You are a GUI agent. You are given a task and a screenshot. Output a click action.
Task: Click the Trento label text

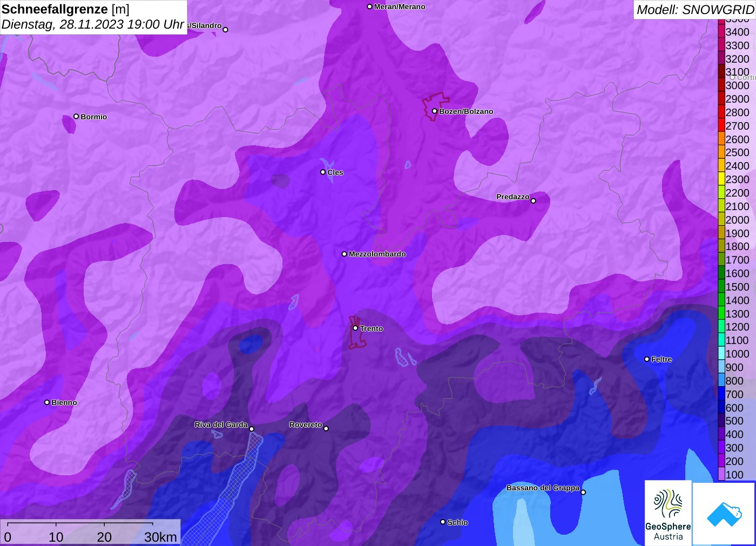[372, 328]
